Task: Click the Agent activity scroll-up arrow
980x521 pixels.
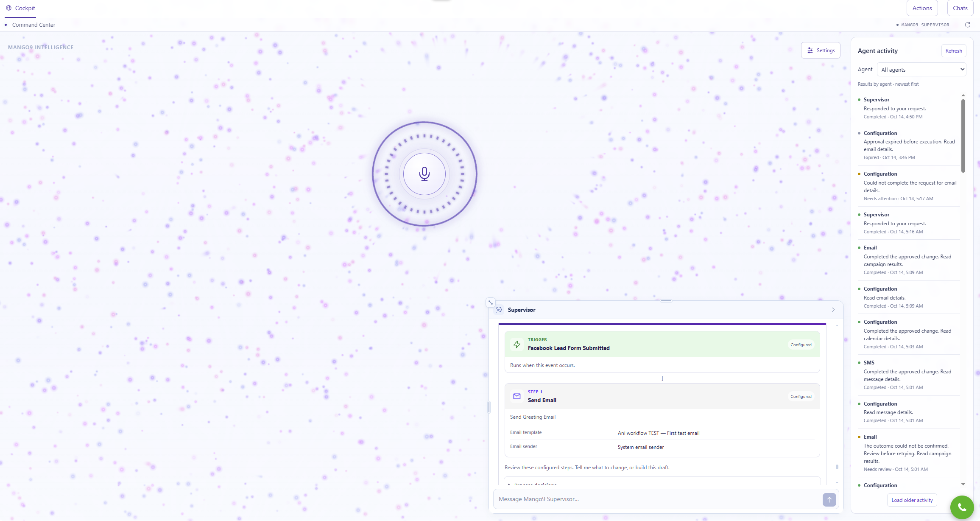Action: click(963, 95)
